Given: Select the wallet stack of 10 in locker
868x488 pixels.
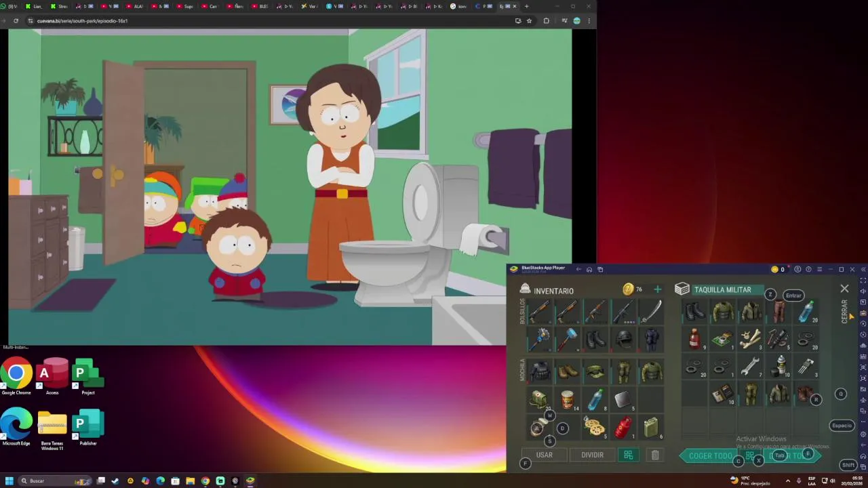Looking at the screenshot, I should point(722,394).
